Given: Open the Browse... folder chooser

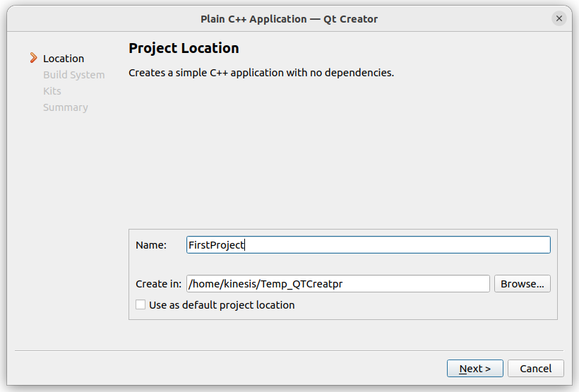Looking at the screenshot, I should 522,283.
